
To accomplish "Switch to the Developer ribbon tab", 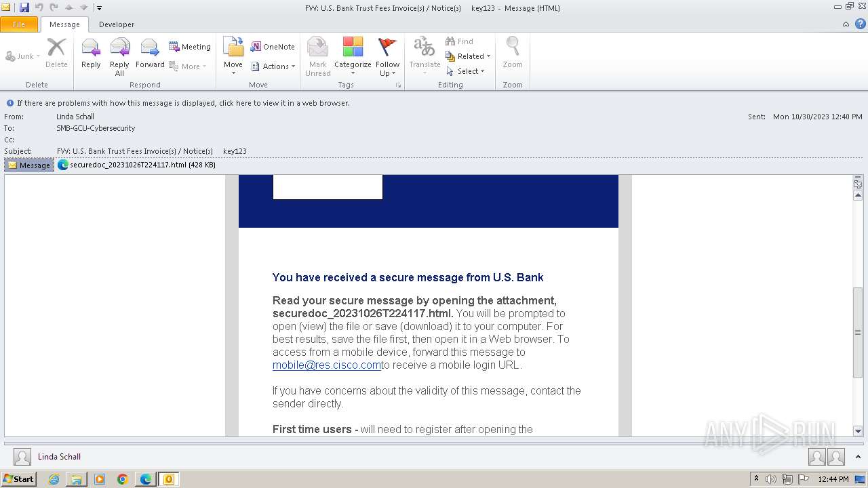I will [117, 24].
